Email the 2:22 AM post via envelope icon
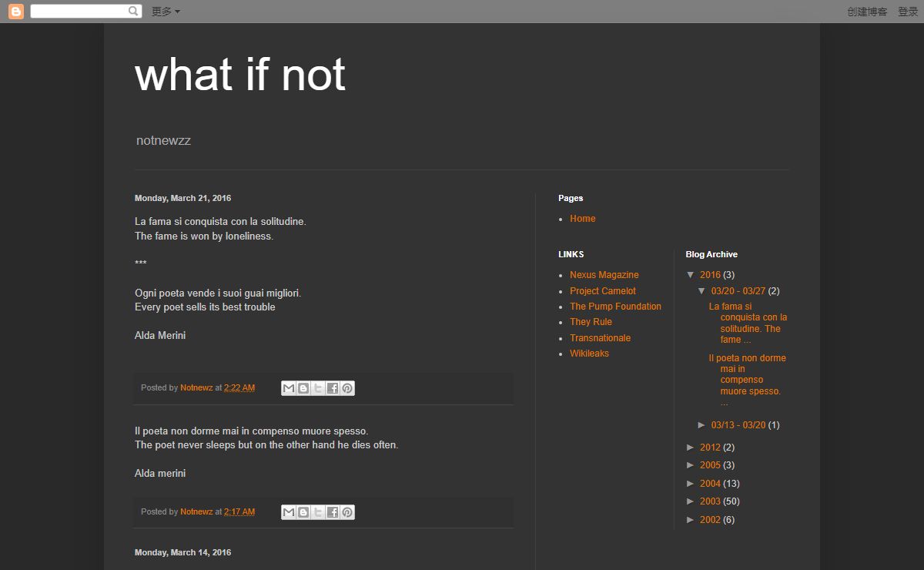924x570 pixels. coord(289,388)
